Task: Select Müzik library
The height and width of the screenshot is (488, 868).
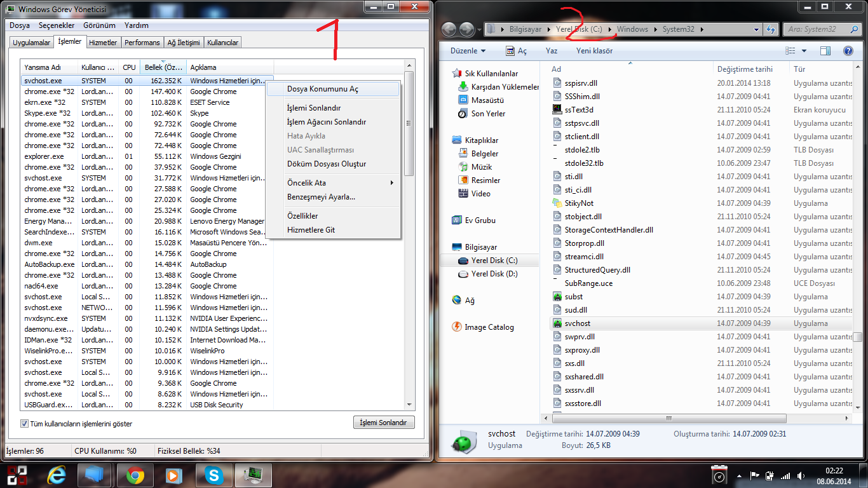Action: click(475, 167)
